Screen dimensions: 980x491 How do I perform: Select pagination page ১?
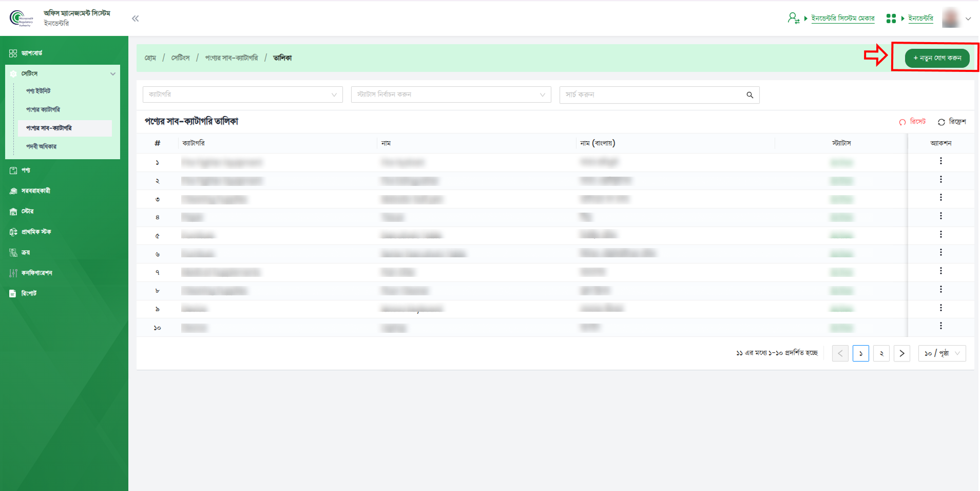pyautogui.click(x=860, y=353)
